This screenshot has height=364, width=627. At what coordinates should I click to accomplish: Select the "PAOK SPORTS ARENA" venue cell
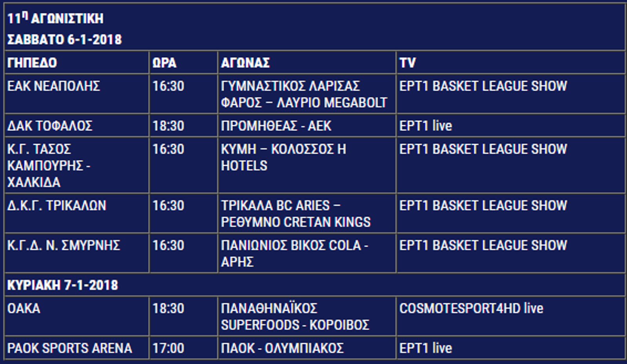pos(69,348)
